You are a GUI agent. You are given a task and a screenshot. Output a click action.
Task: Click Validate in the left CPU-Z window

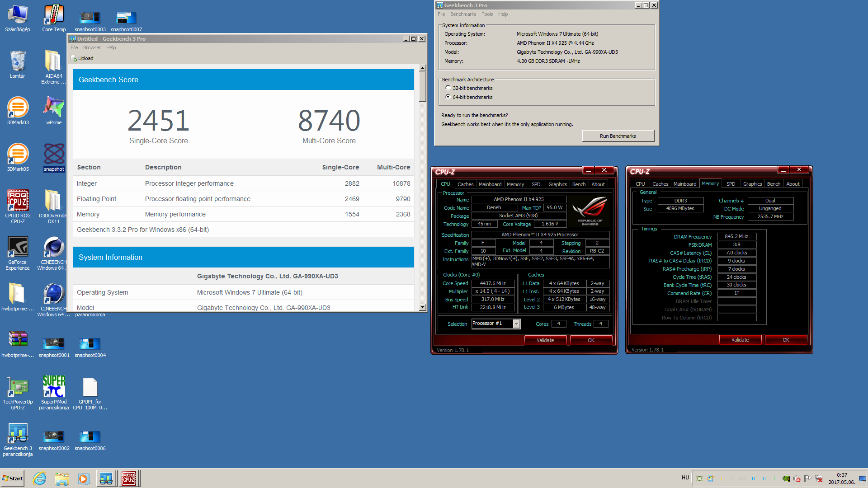[x=545, y=340]
